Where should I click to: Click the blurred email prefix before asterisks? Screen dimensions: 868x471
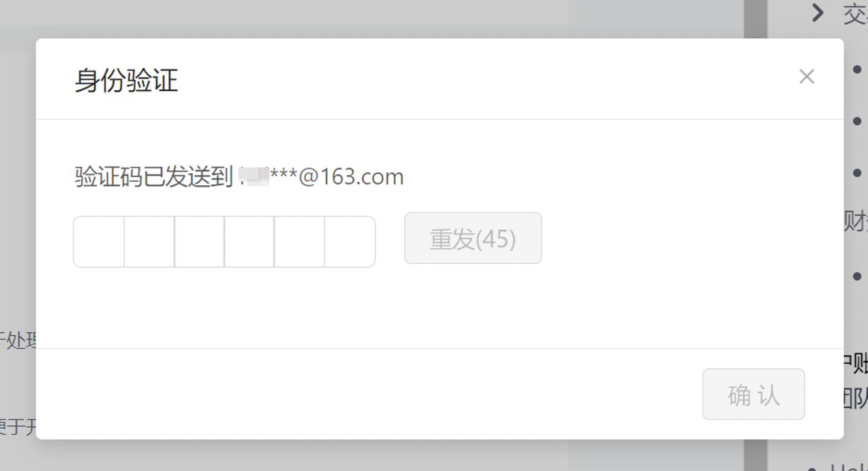coord(254,176)
